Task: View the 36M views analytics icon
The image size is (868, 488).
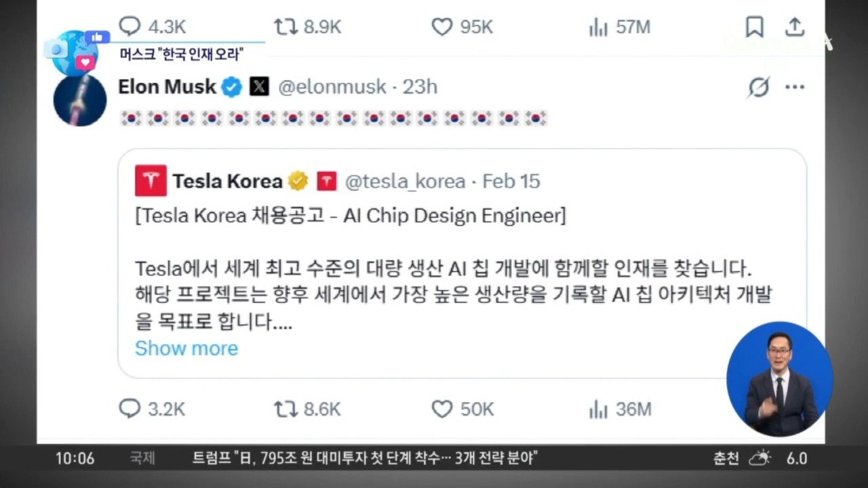Action: [x=598, y=409]
